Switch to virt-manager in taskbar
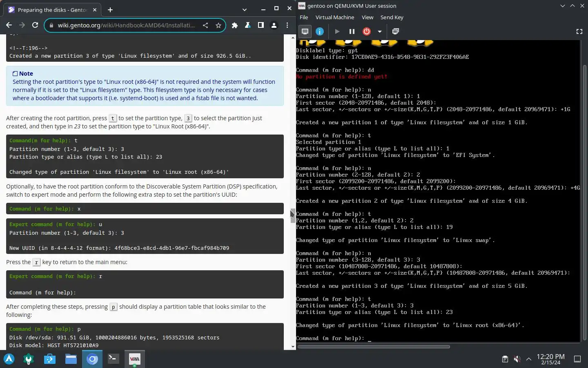Image resolution: width=588 pixels, height=368 pixels. click(x=134, y=359)
